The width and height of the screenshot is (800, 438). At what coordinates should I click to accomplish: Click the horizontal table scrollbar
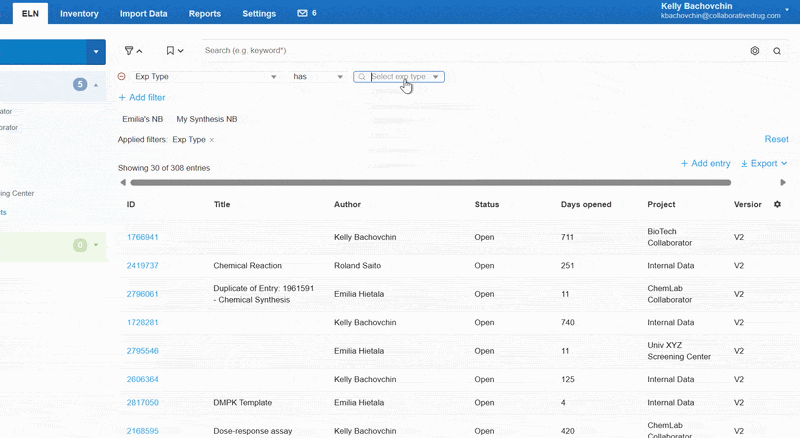tap(431, 182)
